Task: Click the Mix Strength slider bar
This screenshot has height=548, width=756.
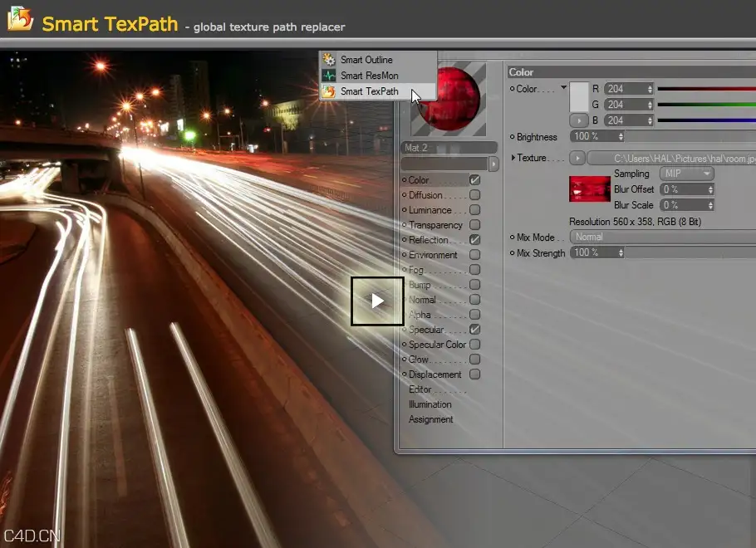Action: tap(690, 252)
